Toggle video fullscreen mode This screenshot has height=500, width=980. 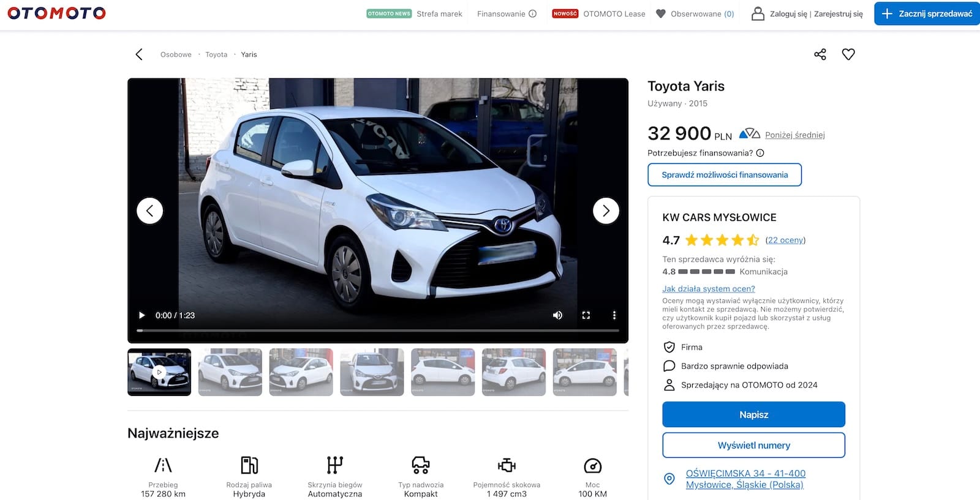click(x=586, y=315)
